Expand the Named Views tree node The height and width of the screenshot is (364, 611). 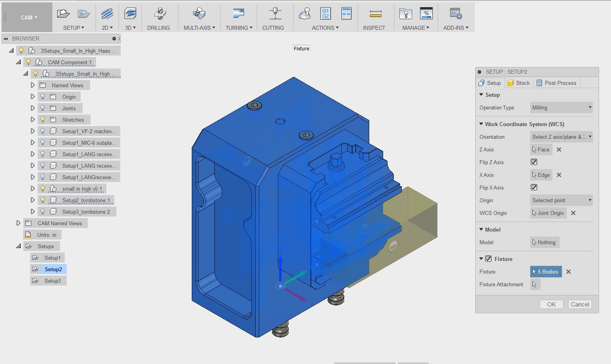(x=33, y=85)
